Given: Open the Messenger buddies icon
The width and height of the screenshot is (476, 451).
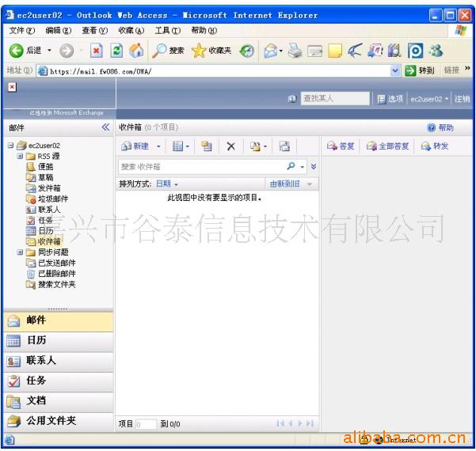Looking at the screenshot, I should (x=436, y=51).
